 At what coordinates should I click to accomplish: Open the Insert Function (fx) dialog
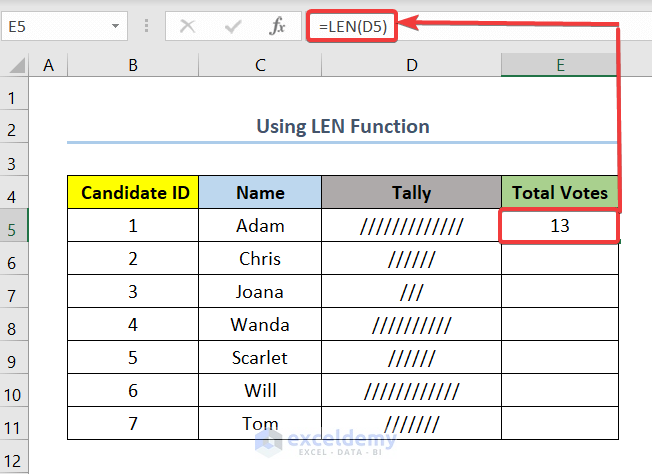click(x=277, y=27)
